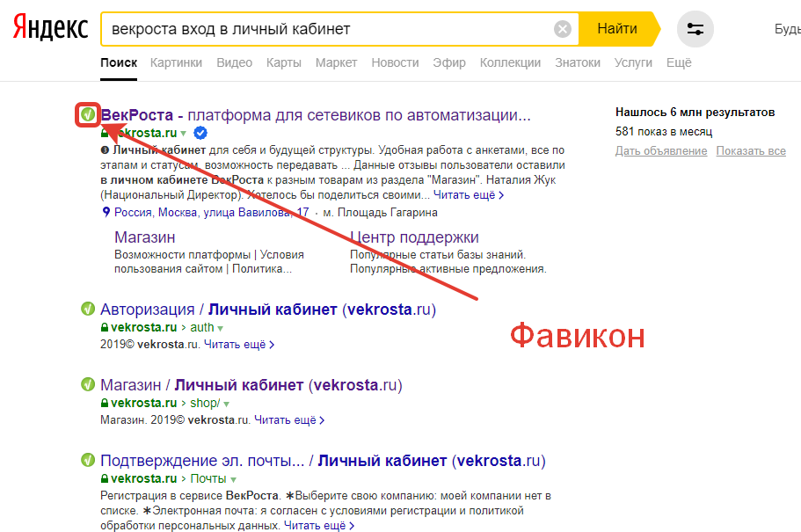Expand the arrow after the shop/ breadcrumb
Image resolution: width=801 pixels, height=532 pixels.
pos(226,404)
